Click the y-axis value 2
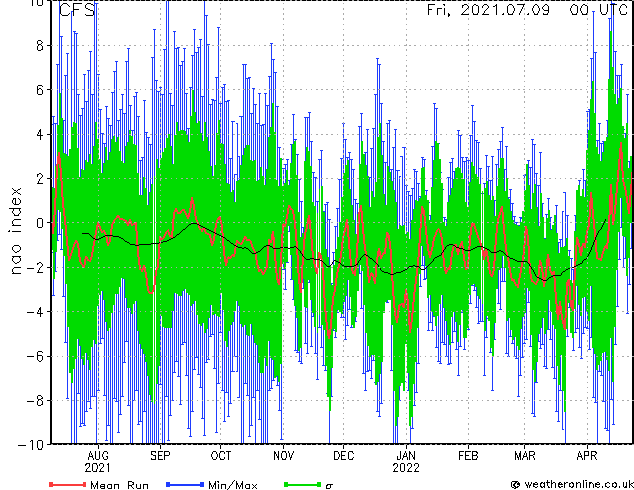 (40, 179)
